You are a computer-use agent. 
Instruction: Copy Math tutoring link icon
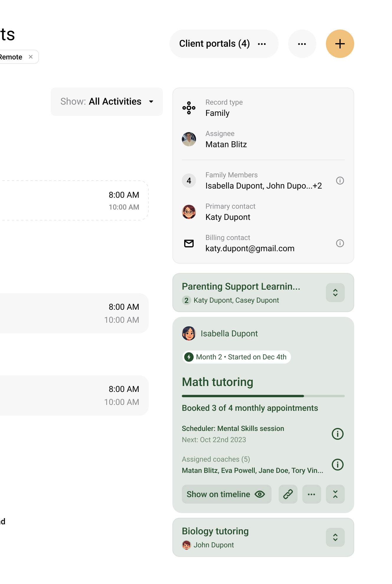(x=288, y=494)
